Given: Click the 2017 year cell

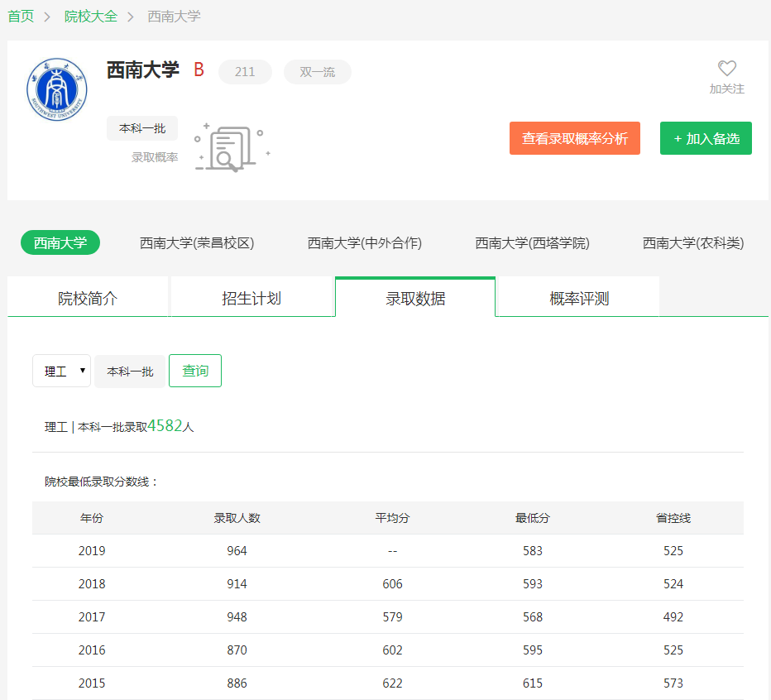Looking at the screenshot, I should tap(92, 617).
